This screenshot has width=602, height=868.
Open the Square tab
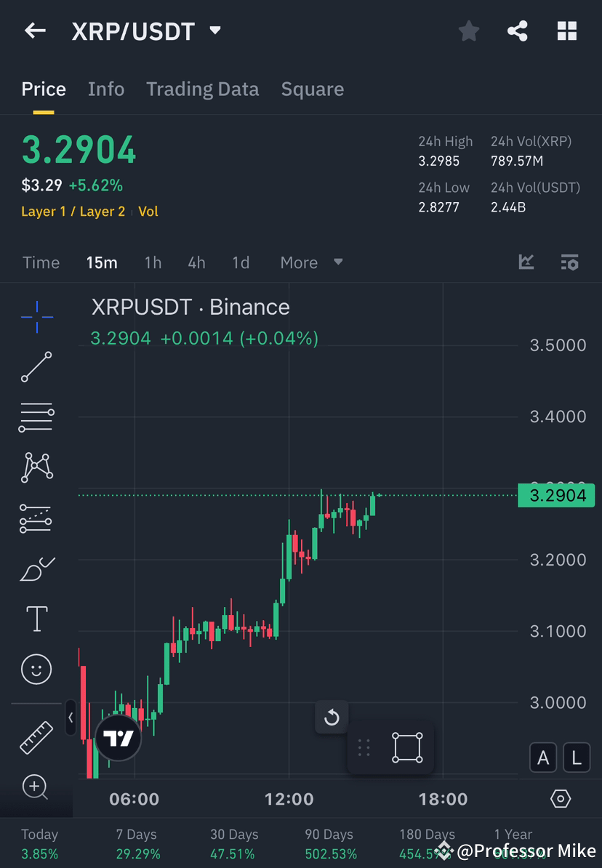click(312, 89)
